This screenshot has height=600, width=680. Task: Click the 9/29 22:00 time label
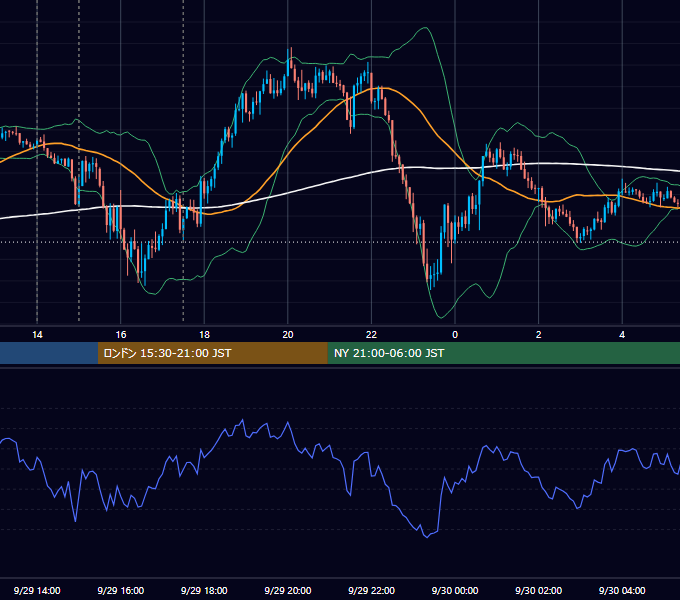click(x=371, y=590)
